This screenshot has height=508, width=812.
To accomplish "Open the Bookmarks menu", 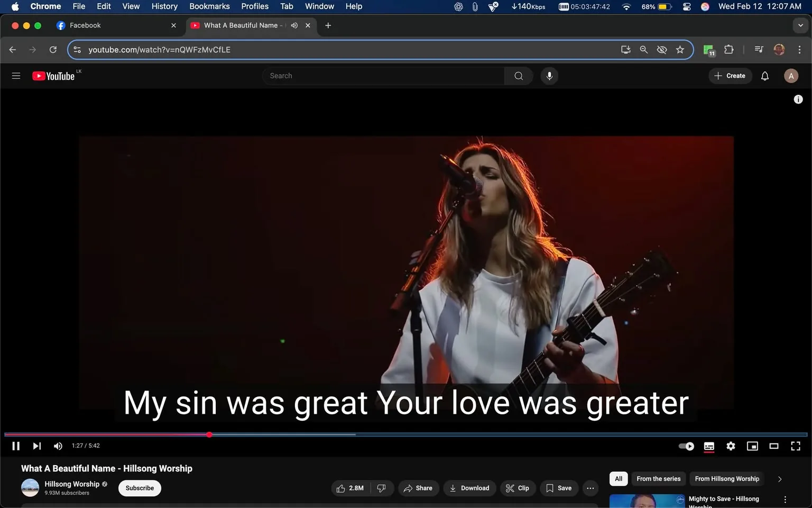I will [209, 6].
